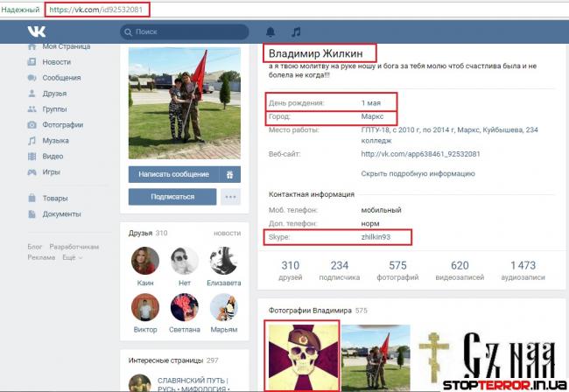The width and height of the screenshot is (569, 392).
Task: Open the music note icon in header
Action: tap(296, 31)
